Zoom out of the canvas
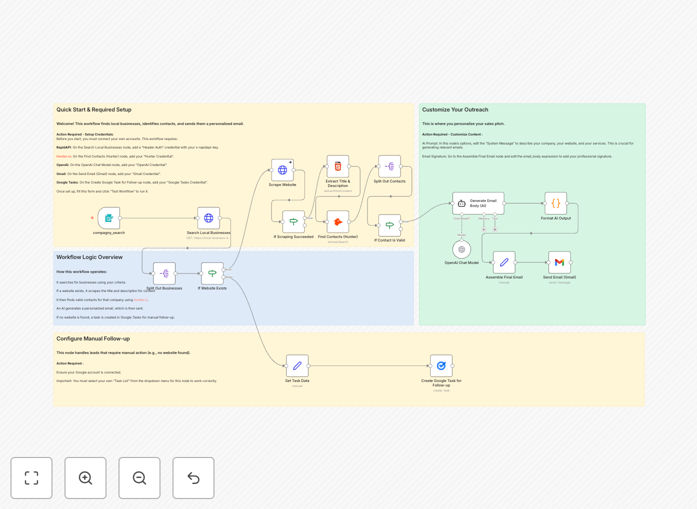The width and height of the screenshot is (697, 509). pyautogui.click(x=139, y=478)
